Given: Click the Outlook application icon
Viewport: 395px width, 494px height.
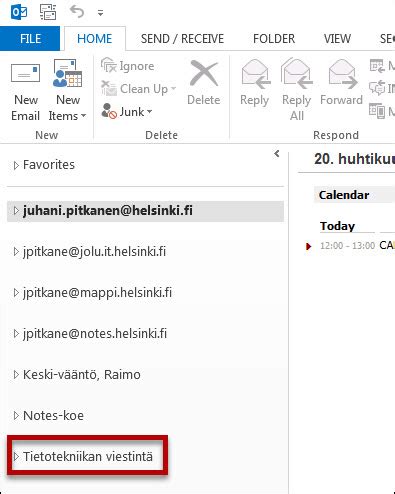Looking at the screenshot, I should pyautogui.click(x=19, y=12).
